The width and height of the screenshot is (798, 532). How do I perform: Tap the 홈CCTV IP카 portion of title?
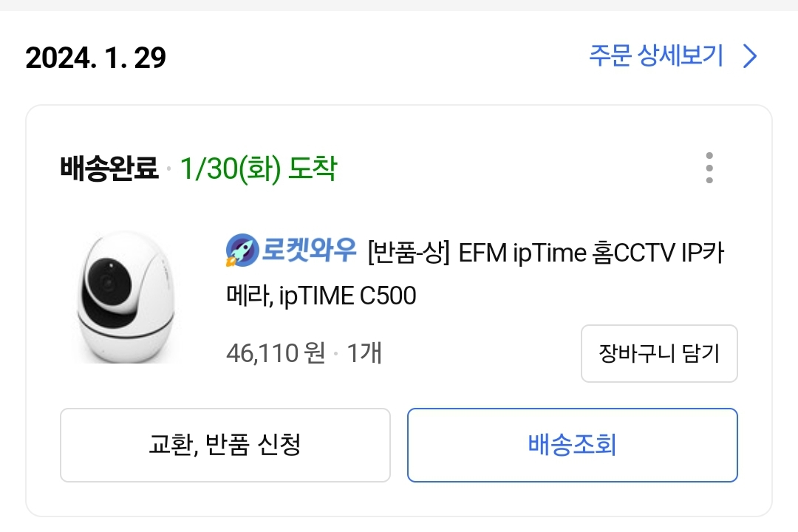[658, 253]
